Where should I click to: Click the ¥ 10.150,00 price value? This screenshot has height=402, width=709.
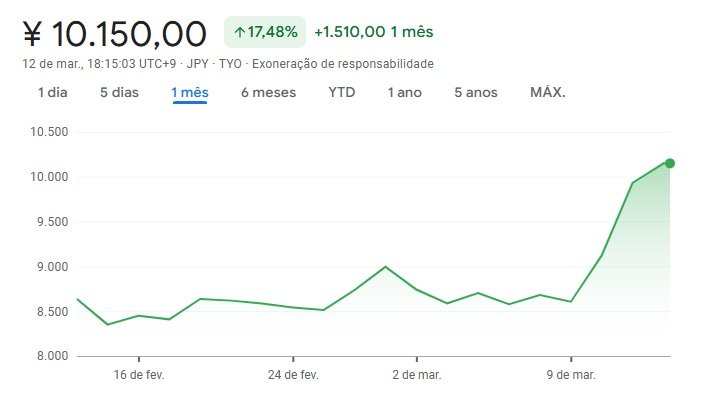coord(114,34)
